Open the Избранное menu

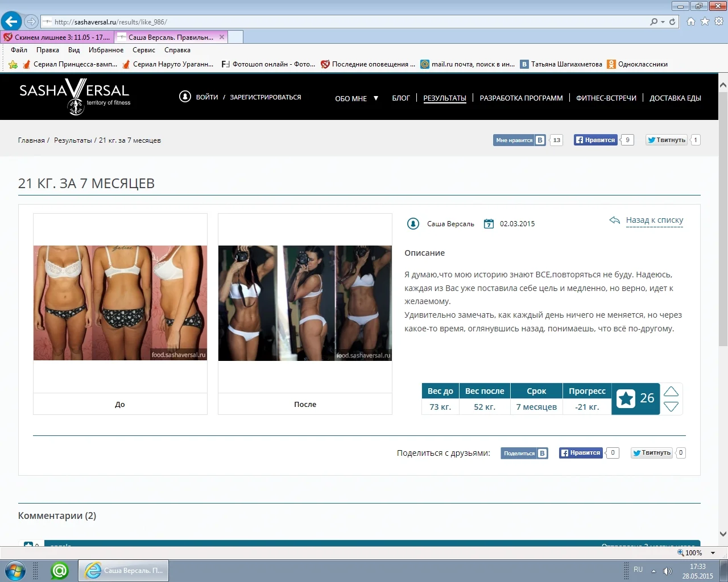[106, 50]
